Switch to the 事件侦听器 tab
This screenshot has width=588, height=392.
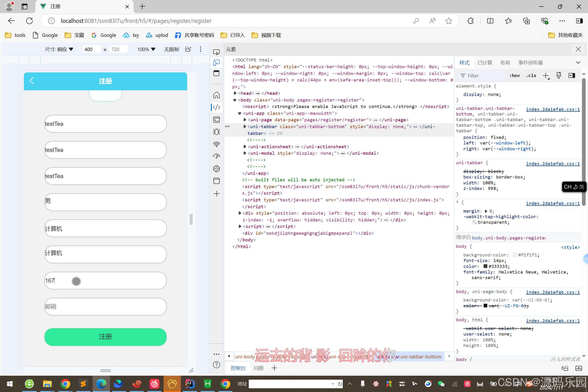point(530,63)
